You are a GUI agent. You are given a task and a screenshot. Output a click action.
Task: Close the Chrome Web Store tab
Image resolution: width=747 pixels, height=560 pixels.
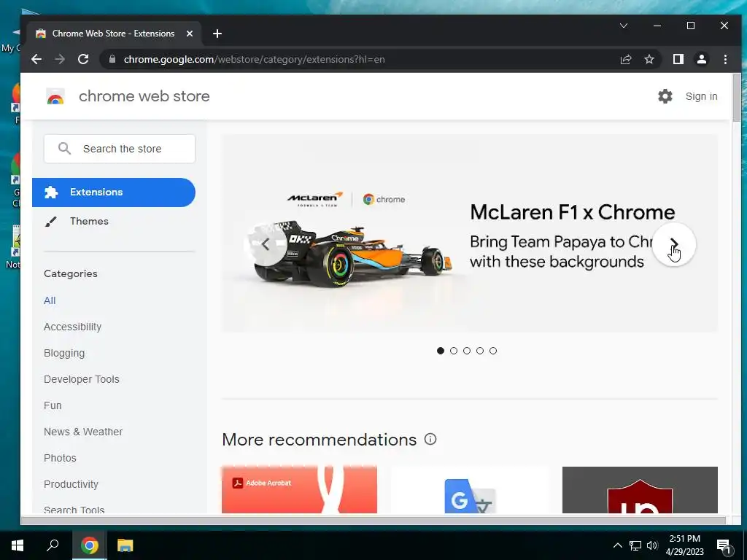pyautogui.click(x=190, y=34)
